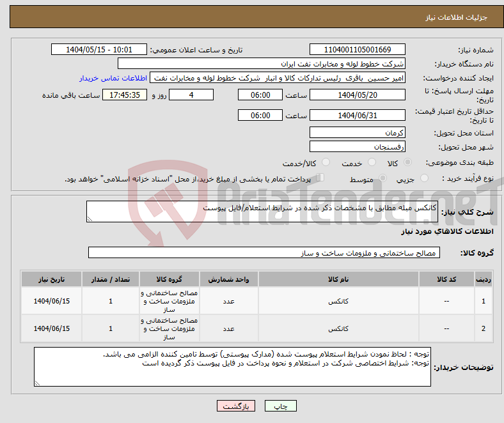
Task: Click the چاپ (print) button
Action: coord(280,406)
